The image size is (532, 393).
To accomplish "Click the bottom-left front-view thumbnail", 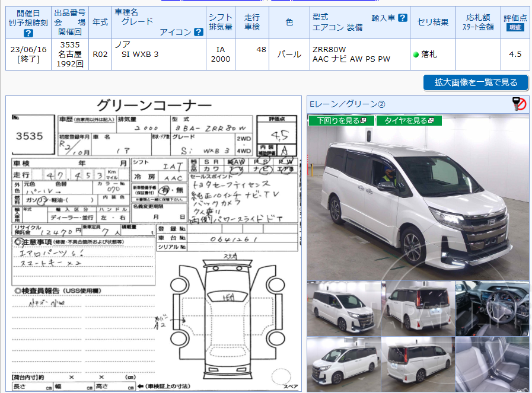I will tap(343, 363).
